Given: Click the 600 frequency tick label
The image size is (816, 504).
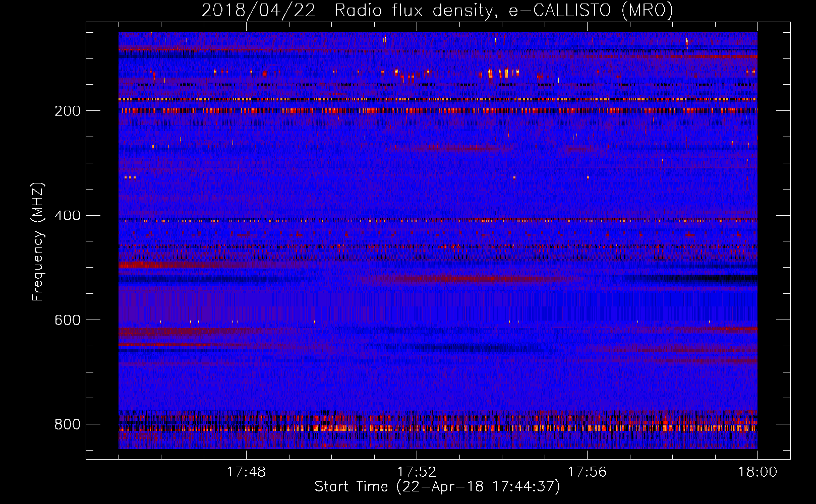Looking at the screenshot, I should (68, 321).
